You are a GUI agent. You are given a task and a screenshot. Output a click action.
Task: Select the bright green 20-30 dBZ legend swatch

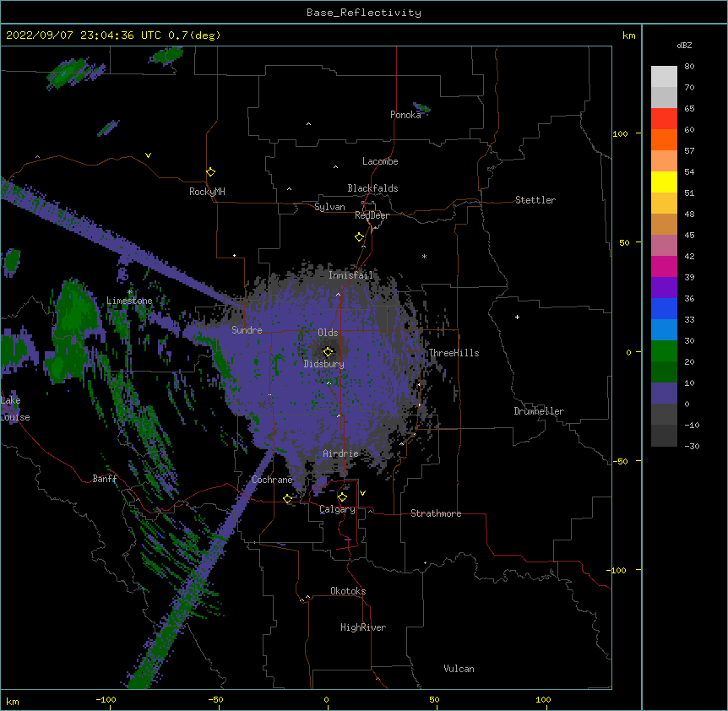(664, 351)
